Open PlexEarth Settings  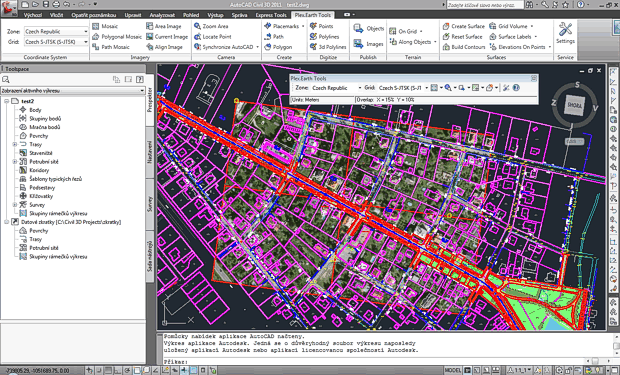565,33
